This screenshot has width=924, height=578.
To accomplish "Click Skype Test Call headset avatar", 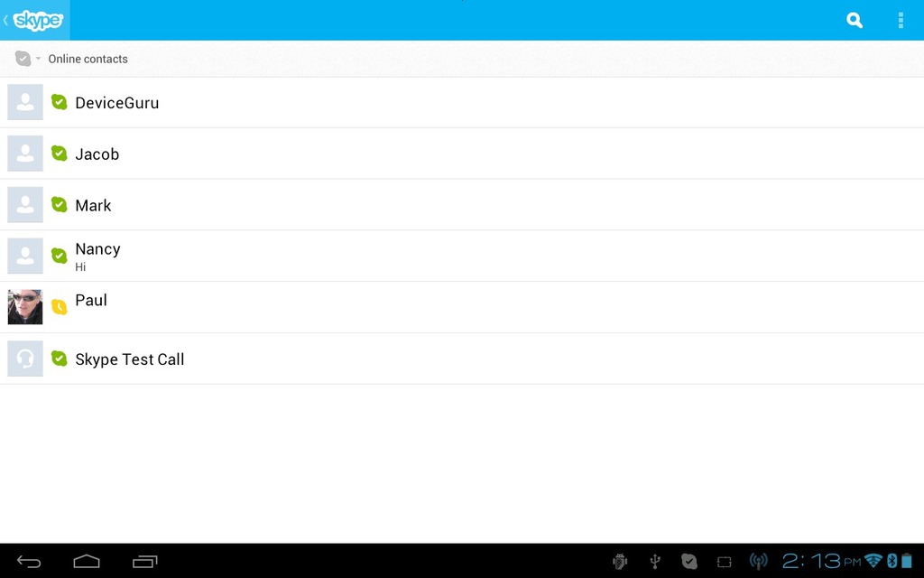I will click(24, 359).
